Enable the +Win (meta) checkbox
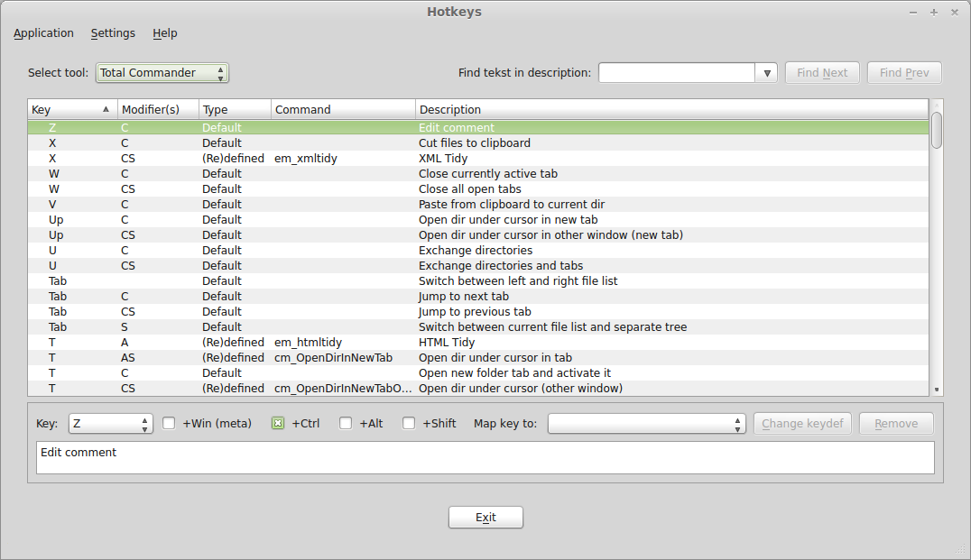Image resolution: width=971 pixels, height=560 pixels. 169,423
